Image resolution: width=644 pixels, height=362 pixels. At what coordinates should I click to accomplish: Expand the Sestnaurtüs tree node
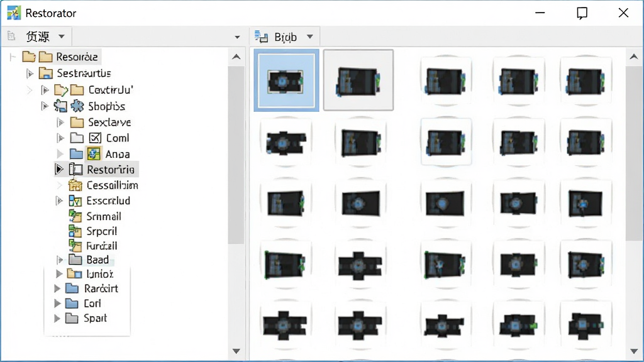coord(30,74)
